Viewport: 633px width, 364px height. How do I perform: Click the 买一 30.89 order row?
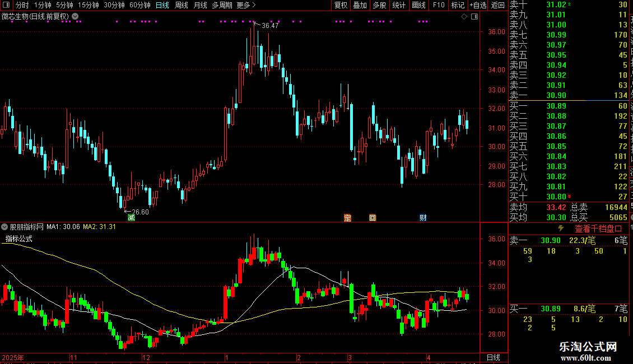(x=569, y=106)
